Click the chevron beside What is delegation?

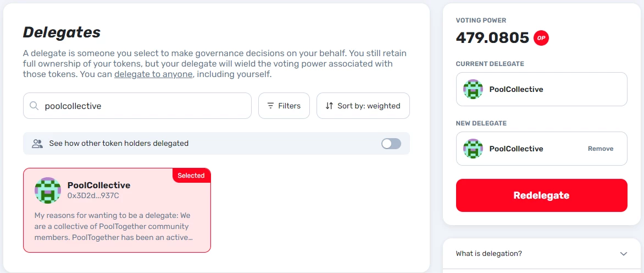[624, 254]
